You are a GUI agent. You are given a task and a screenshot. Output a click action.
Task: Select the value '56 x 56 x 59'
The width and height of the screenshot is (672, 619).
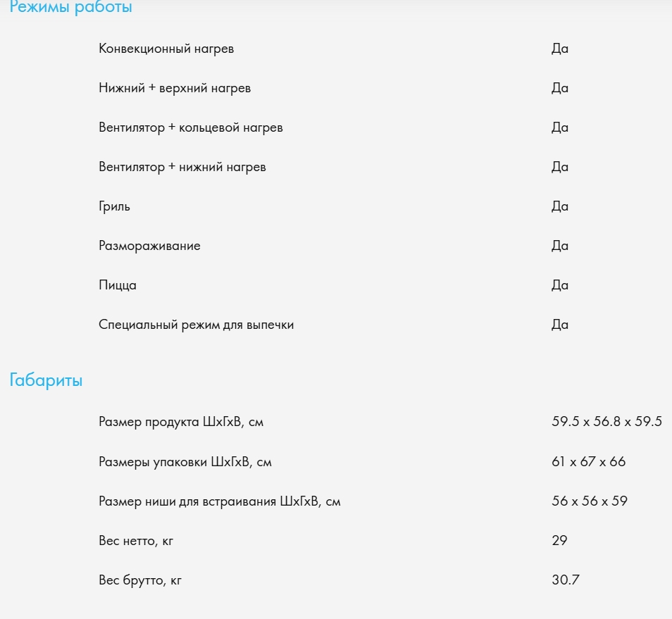[590, 501]
